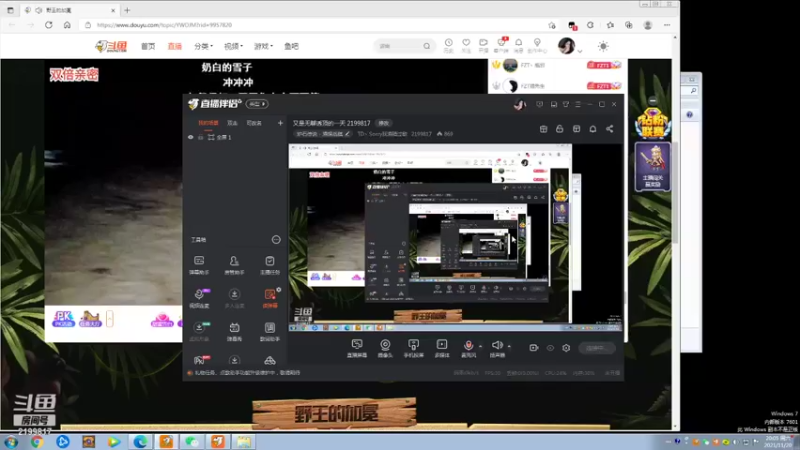800x450 pixels.
Task: Add screen capture source in companion
Action: pos(357,348)
